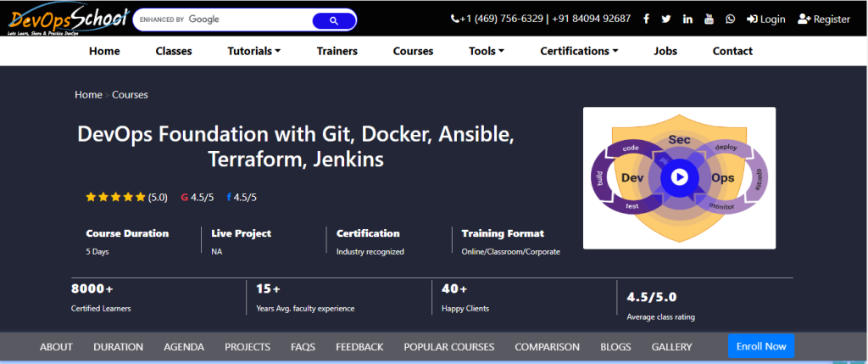Jump to the GALLERY section tab
Viewport: 868px width, 364px height.
(x=671, y=347)
